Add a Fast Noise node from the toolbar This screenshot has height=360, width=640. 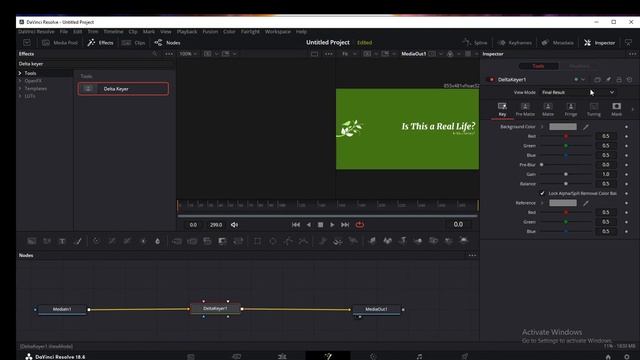(47, 241)
